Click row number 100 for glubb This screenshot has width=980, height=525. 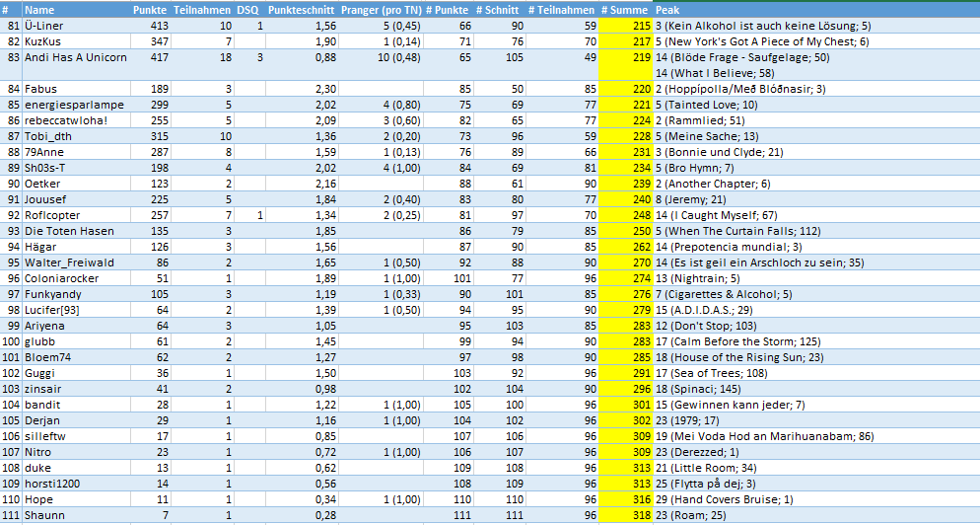tap(11, 341)
